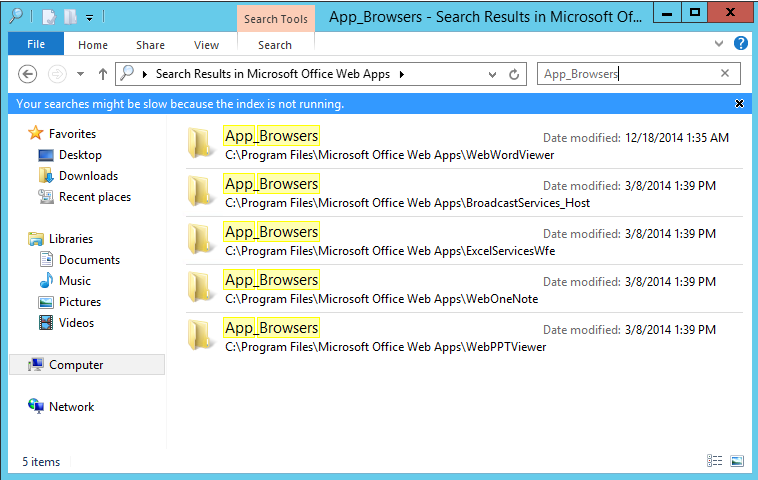The height and width of the screenshot is (480, 758).
Task: Click the Forward navigation arrow
Action: [x=57, y=74]
